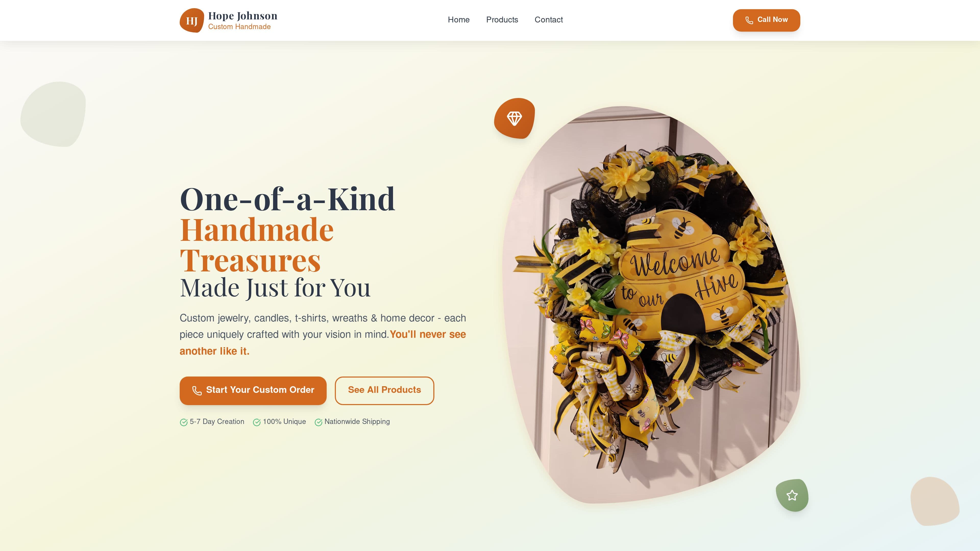Click phone icon in Call Now button
980x551 pixels.
pos(749,20)
